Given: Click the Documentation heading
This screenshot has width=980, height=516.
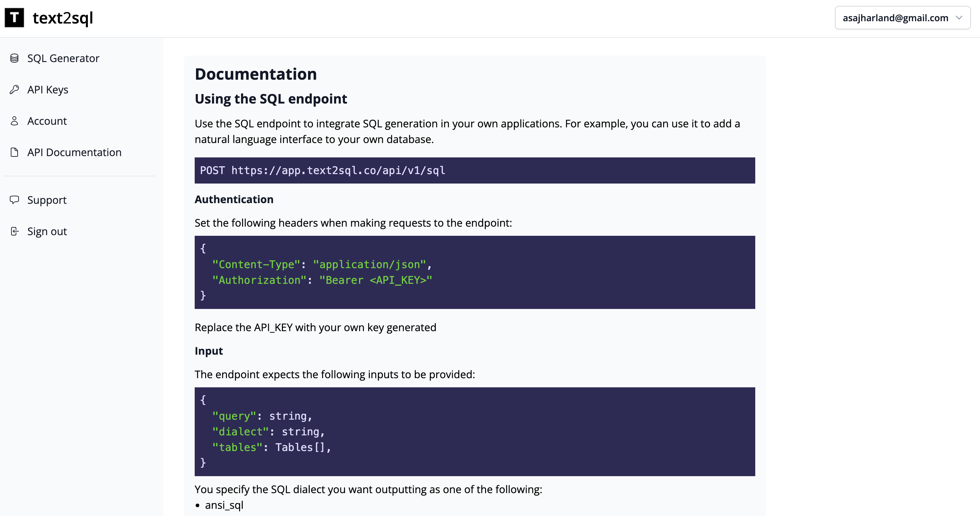Looking at the screenshot, I should 256,74.
